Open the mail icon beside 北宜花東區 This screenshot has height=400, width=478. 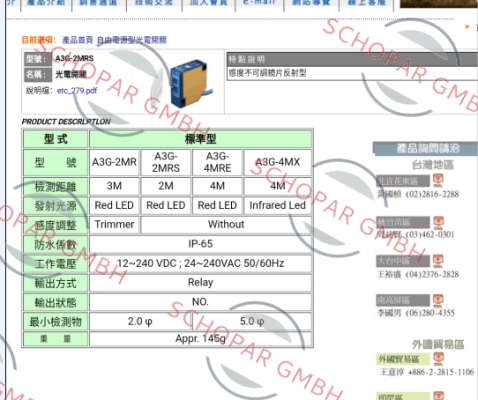tap(438, 180)
